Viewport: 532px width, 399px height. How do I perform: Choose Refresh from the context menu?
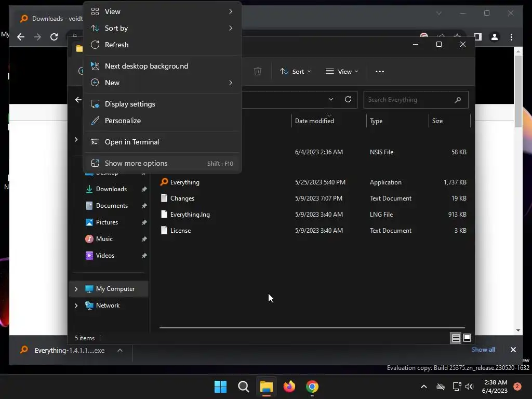(x=162, y=45)
